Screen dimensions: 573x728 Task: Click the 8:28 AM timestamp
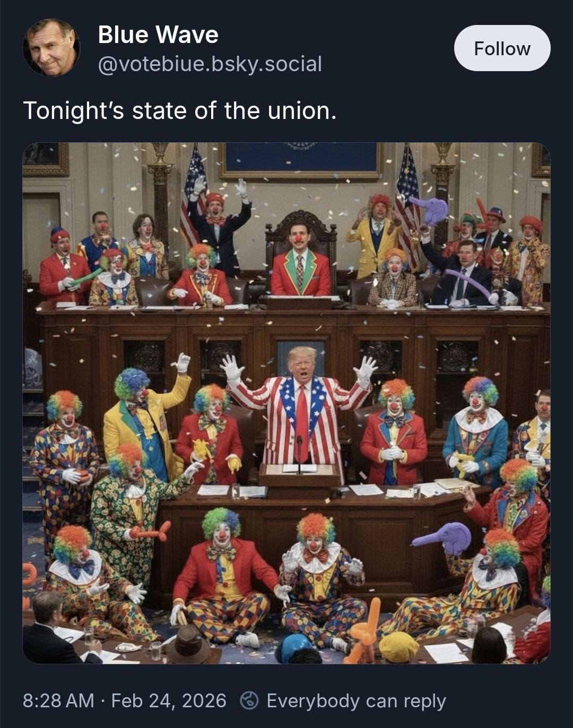click(x=58, y=701)
